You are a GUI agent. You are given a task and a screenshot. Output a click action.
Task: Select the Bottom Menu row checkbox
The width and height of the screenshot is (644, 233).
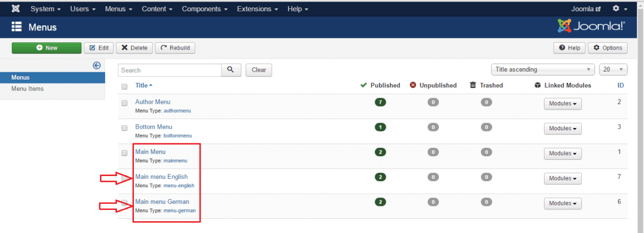tap(124, 128)
